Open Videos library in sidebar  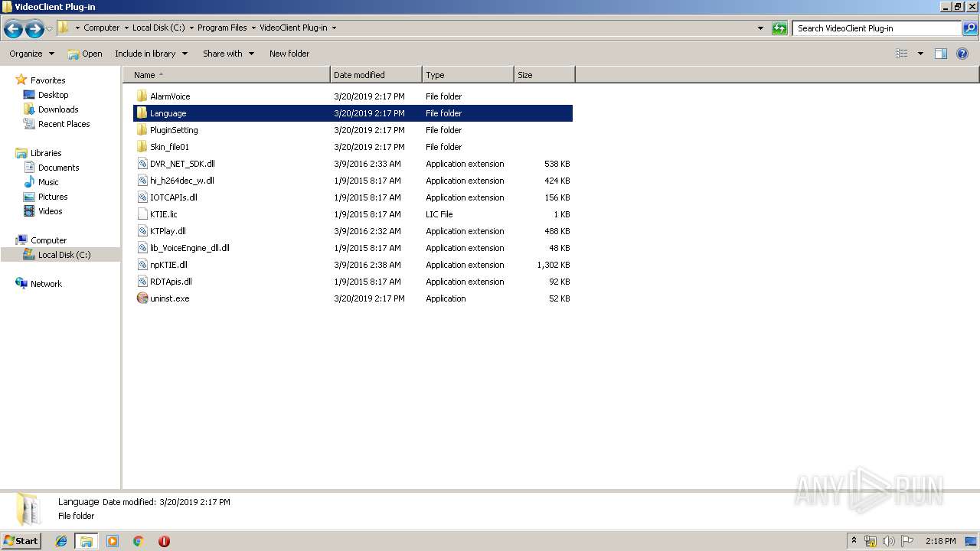click(x=50, y=211)
